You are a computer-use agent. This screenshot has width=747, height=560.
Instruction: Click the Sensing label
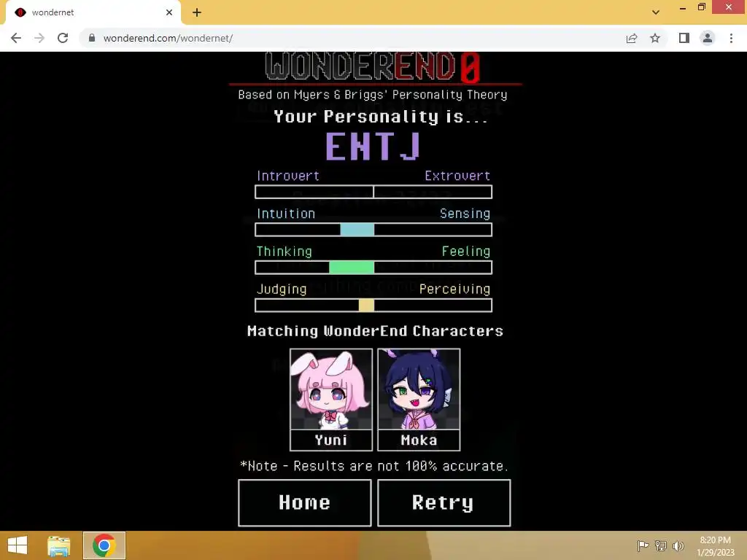click(465, 214)
